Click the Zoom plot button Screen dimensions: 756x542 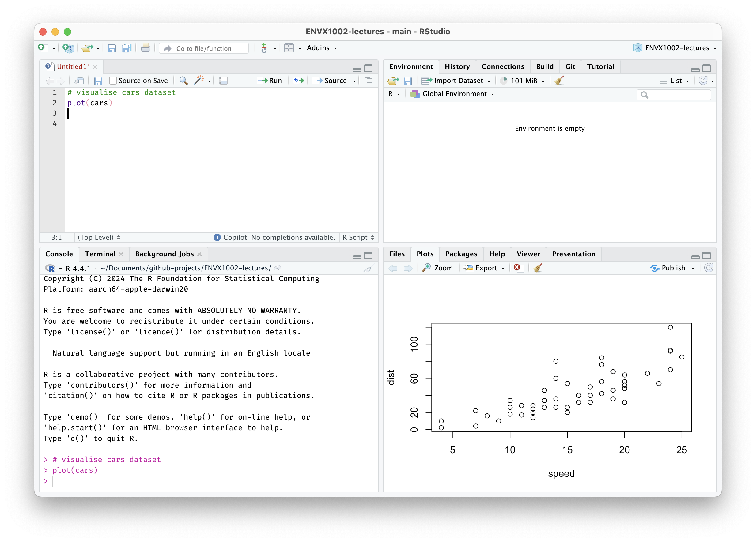tap(438, 268)
